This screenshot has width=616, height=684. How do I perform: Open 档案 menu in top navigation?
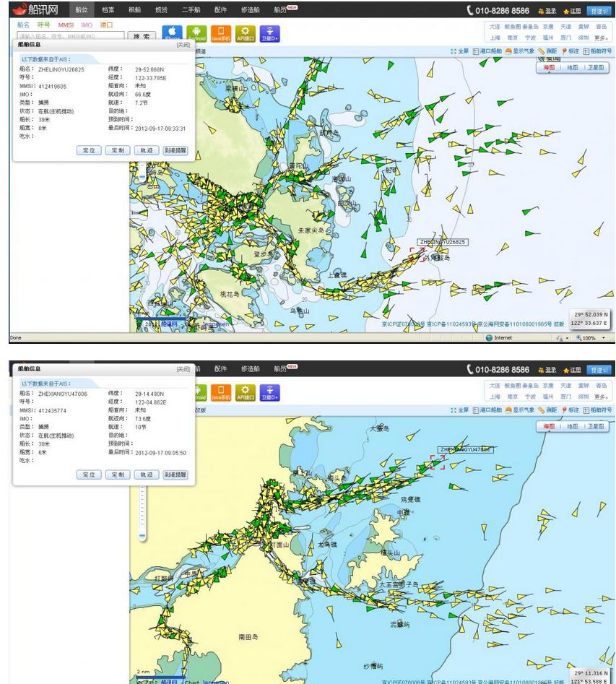(108, 9)
